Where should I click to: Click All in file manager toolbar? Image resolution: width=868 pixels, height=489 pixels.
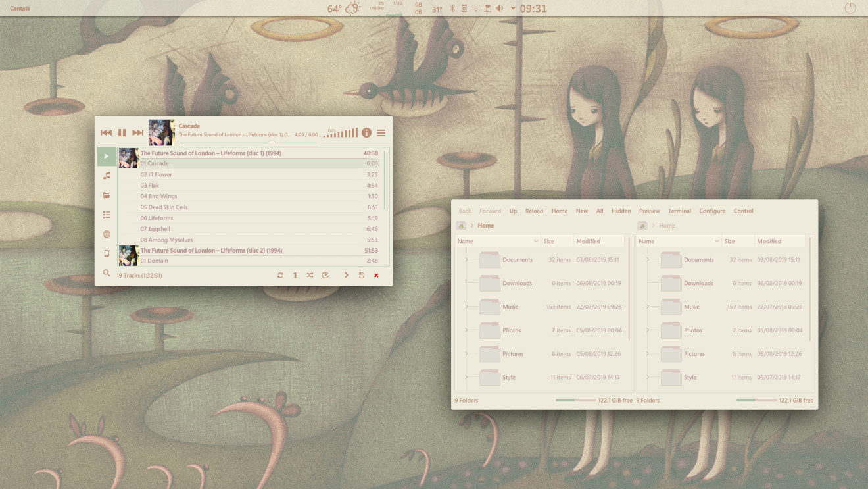click(x=600, y=211)
